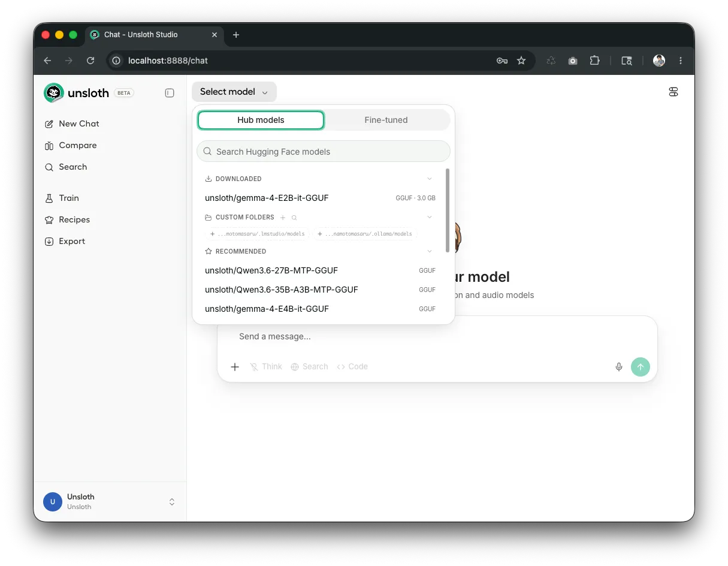Close the Select model dropdown button
The height and width of the screenshot is (566, 728).
coord(234,92)
